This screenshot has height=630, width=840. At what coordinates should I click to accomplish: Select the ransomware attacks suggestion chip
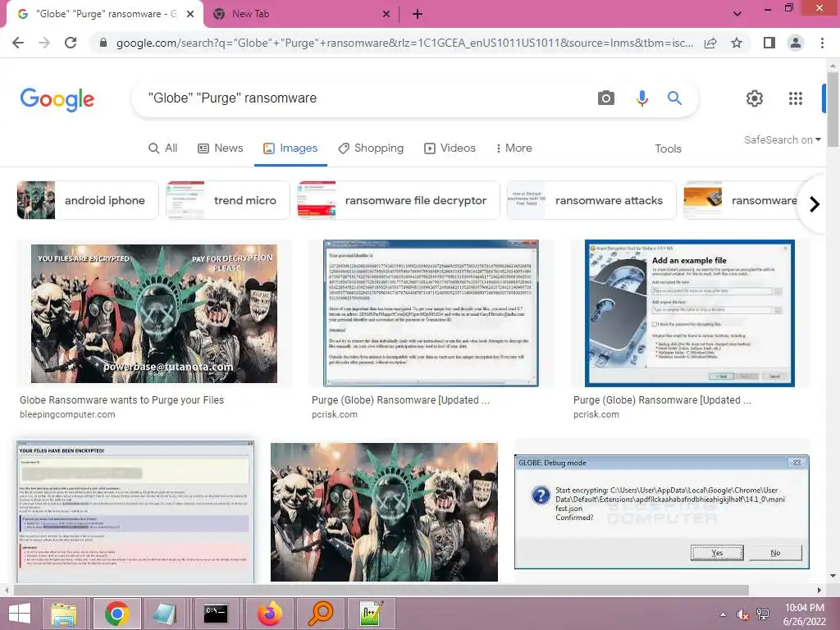coord(591,200)
